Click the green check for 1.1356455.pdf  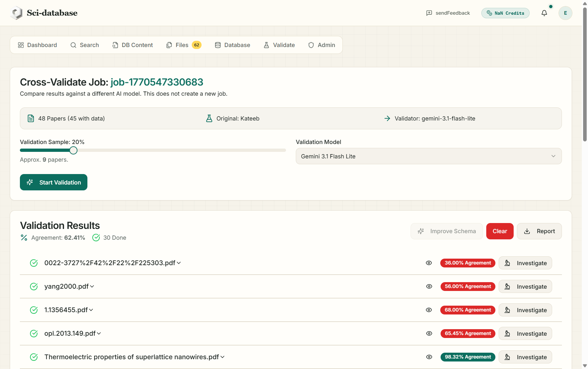coord(34,310)
